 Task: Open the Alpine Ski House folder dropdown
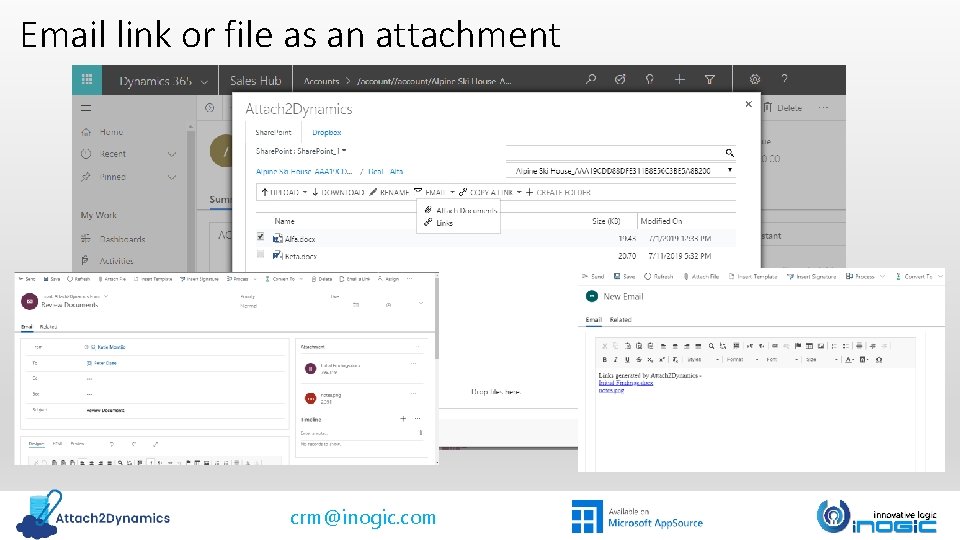tap(621, 171)
